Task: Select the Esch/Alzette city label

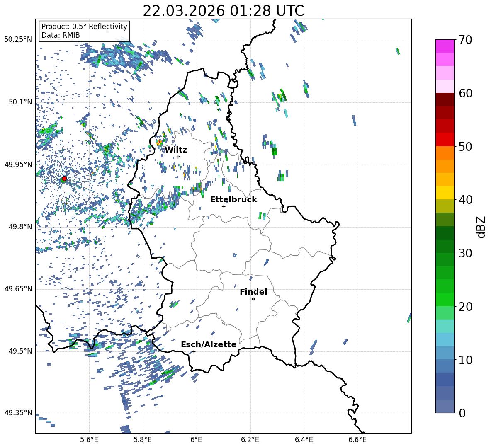Action: point(209,344)
